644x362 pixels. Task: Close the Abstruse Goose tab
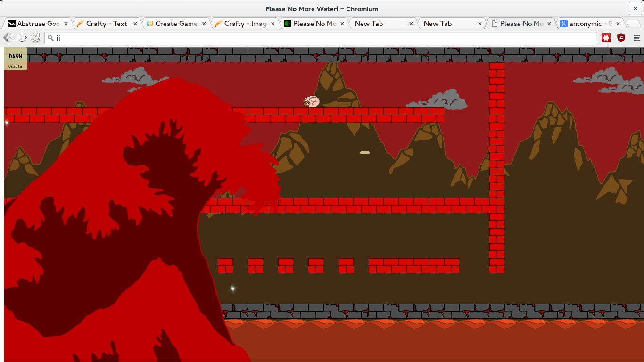[66, 24]
